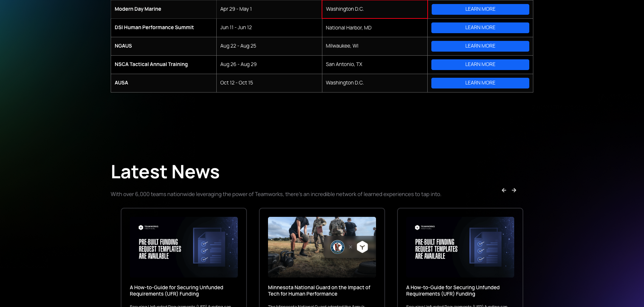
Task: Click the Teamworks hexagon icon on middle news card
Action: pyautogui.click(x=362, y=247)
